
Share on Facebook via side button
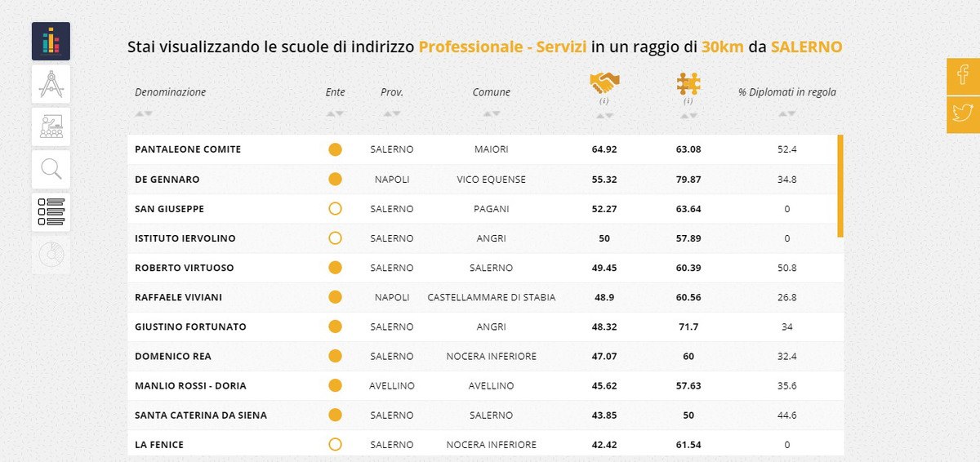[964, 76]
